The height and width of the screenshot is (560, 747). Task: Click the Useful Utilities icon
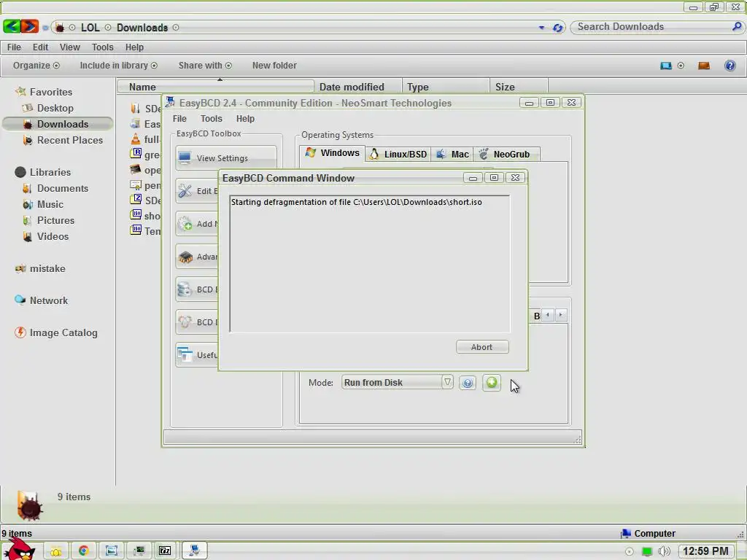[185, 355]
